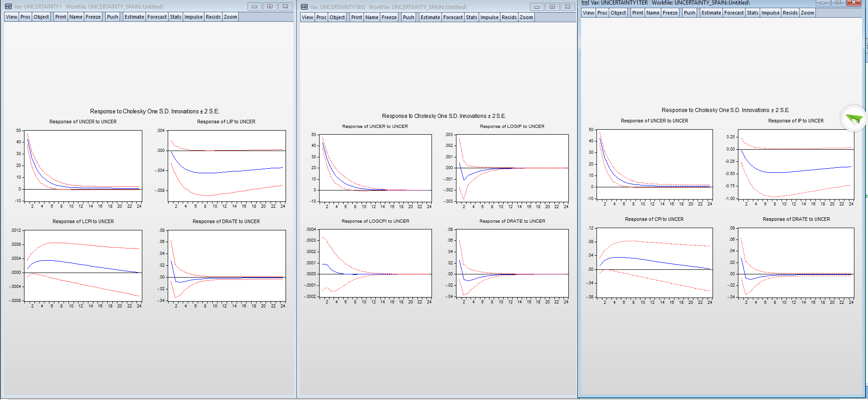
Task: Click Resids in the UNCERTAINTY1BIS toolbar
Action: [x=509, y=17]
